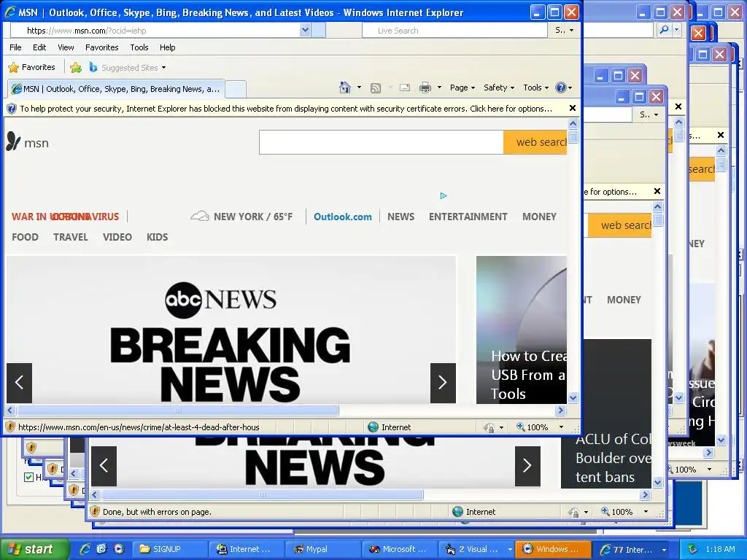Click the NEW YORK / 65°F weather text
Screen dimensions: 747x560
pyautogui.click(x=253, y=217)
